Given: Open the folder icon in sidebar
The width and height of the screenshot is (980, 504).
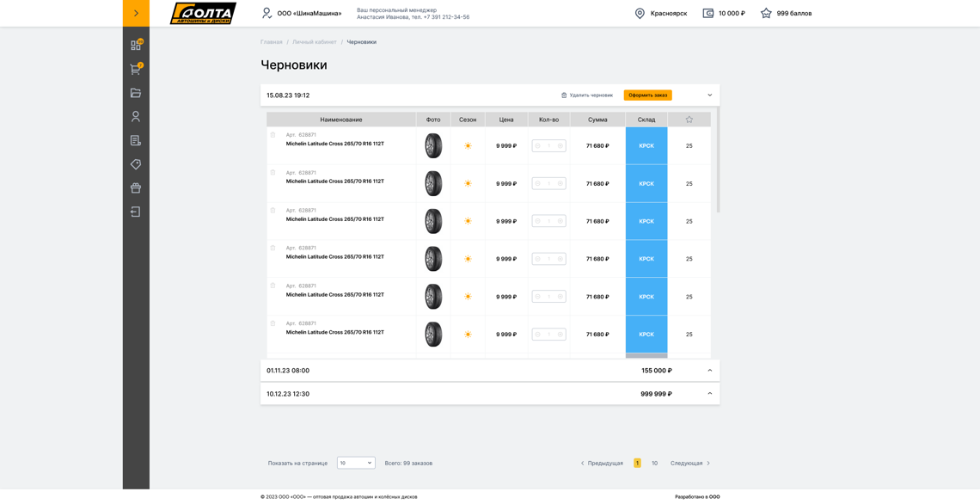Looking at the screenshot, I should coord(136,93).
